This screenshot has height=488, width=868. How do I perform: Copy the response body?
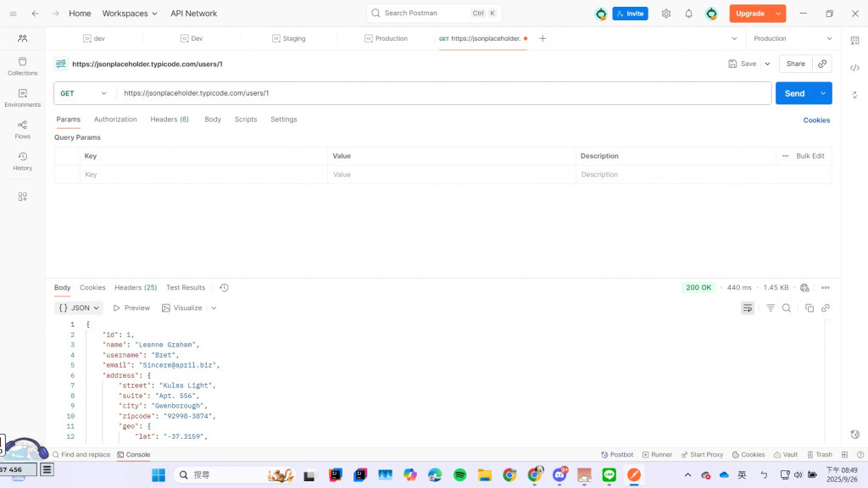coord(809,308)
